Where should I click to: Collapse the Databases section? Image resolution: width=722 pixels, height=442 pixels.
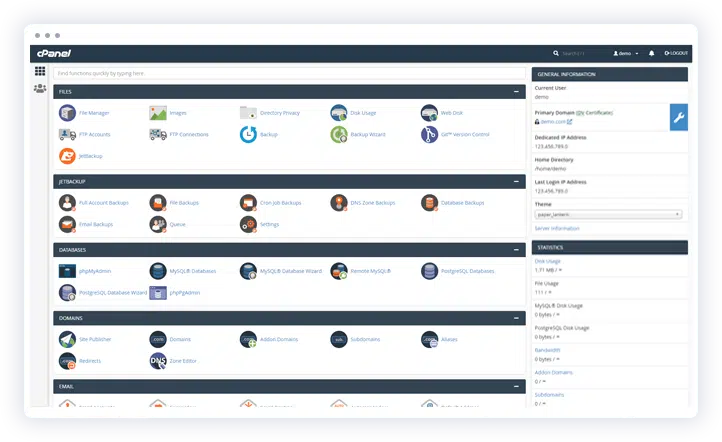tap(516, 249)
